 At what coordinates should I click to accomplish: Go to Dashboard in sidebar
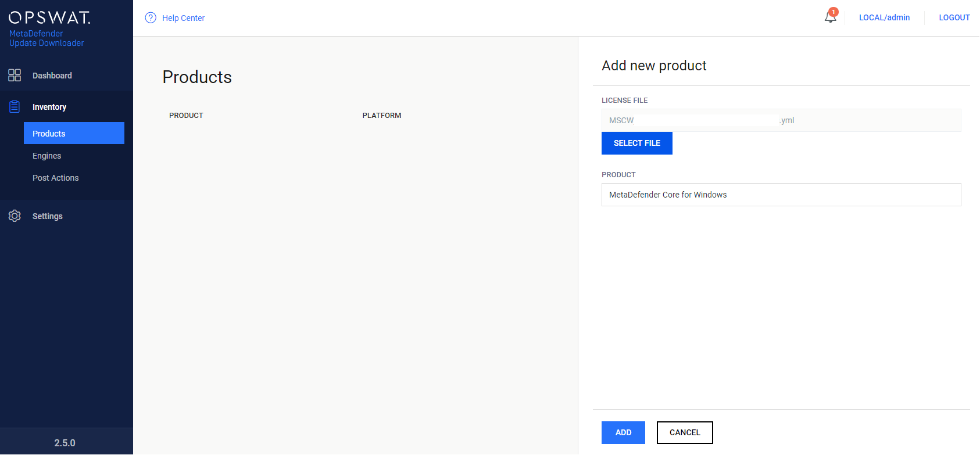(x=52, y=76)
